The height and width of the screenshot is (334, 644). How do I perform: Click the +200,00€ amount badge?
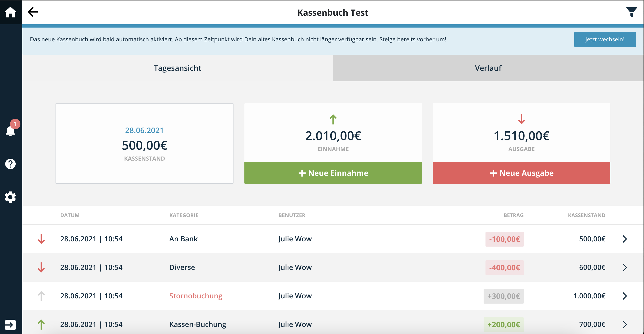(504, 325)
